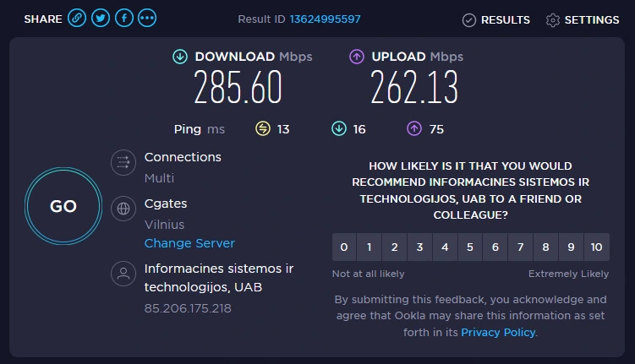Select rating 10 Extremely Likely
Viewport: 635px width, 364px height.
[597, 247]
